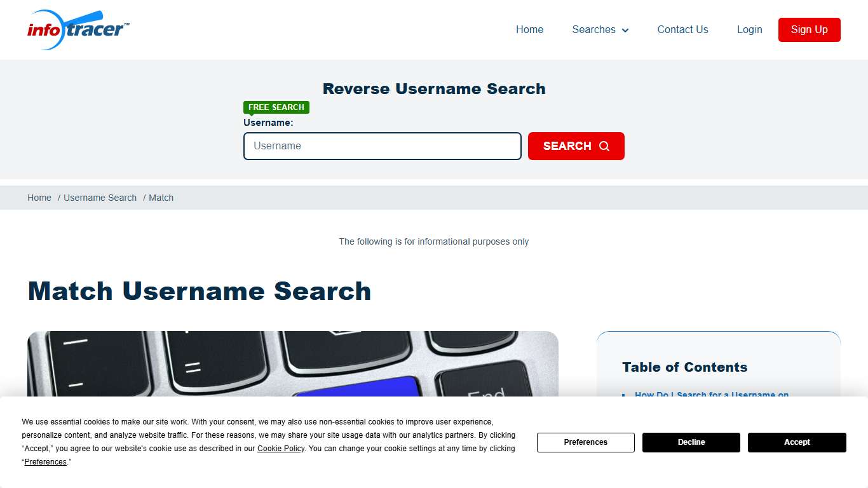Click the Table of Contents username search link

(711, 395)
